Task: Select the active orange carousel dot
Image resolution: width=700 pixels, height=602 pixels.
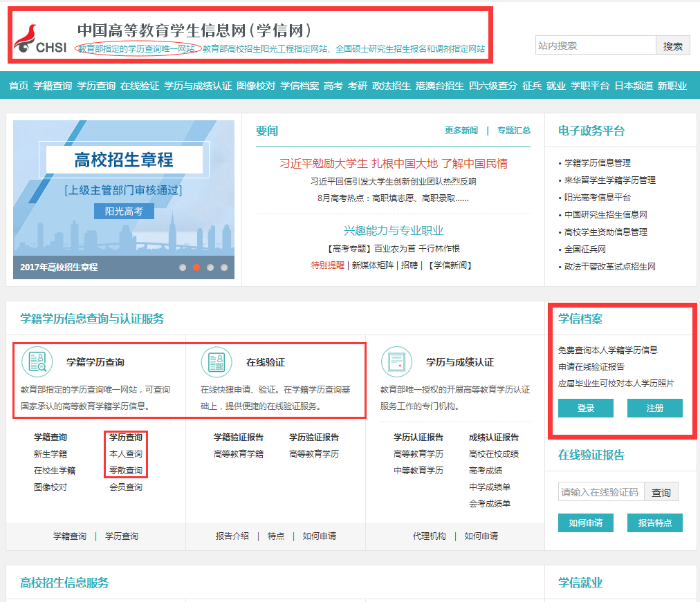Action: (x=196, y=267)
